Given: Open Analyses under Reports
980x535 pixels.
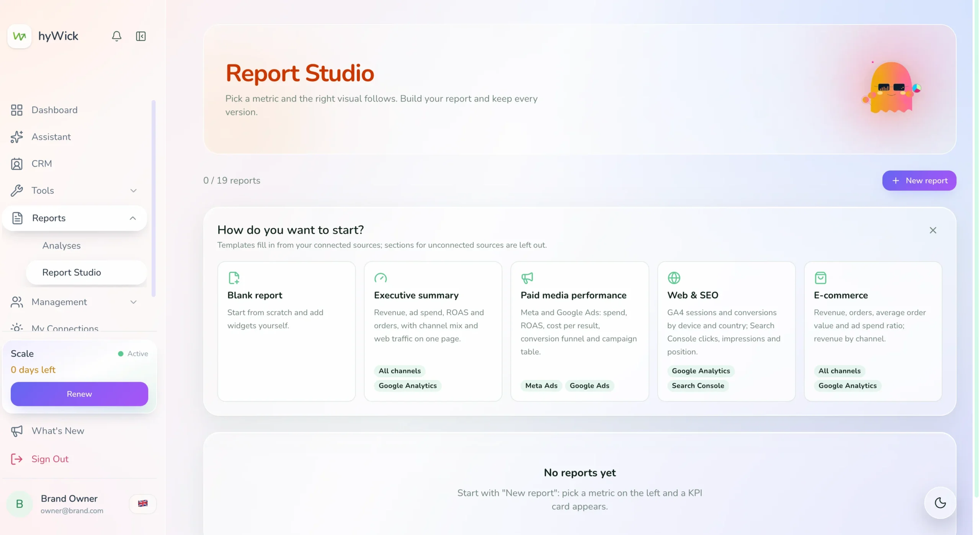Looking at the screenshot, I should pyautogui.click(x=61, y=245).
